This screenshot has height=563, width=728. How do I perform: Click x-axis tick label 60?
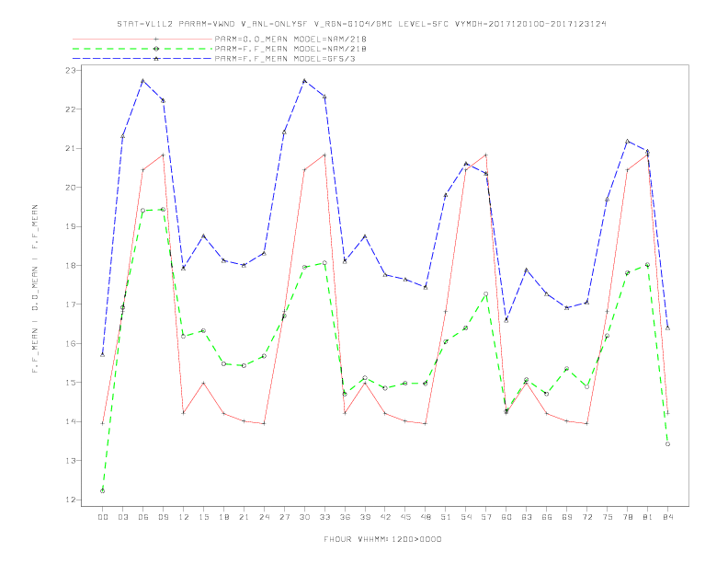[506, 517]
